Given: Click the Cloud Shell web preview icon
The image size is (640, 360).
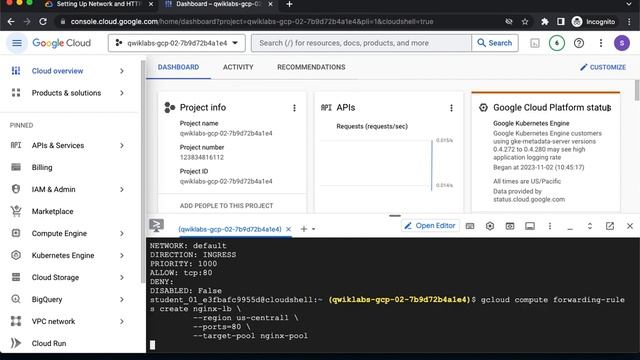Looking at the screenshot, I should click(510, 226).
